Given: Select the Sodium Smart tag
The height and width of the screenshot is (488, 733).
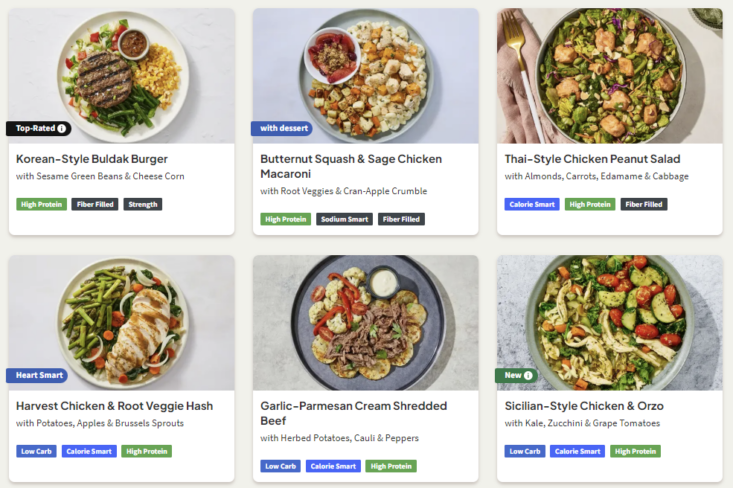Looking at the screenshot, I should click(x=345, y=219).
